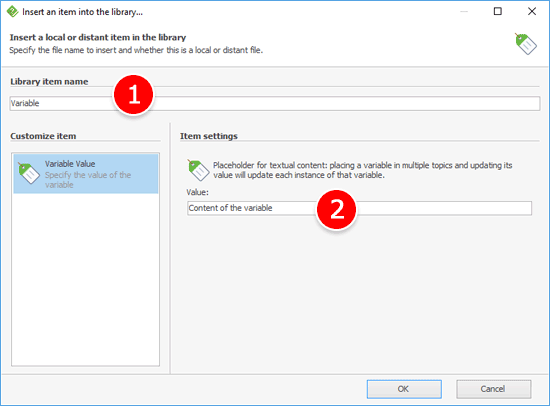Click the tag icon in the dialog header
Screen dimensions: 550x406
(526, 44)
